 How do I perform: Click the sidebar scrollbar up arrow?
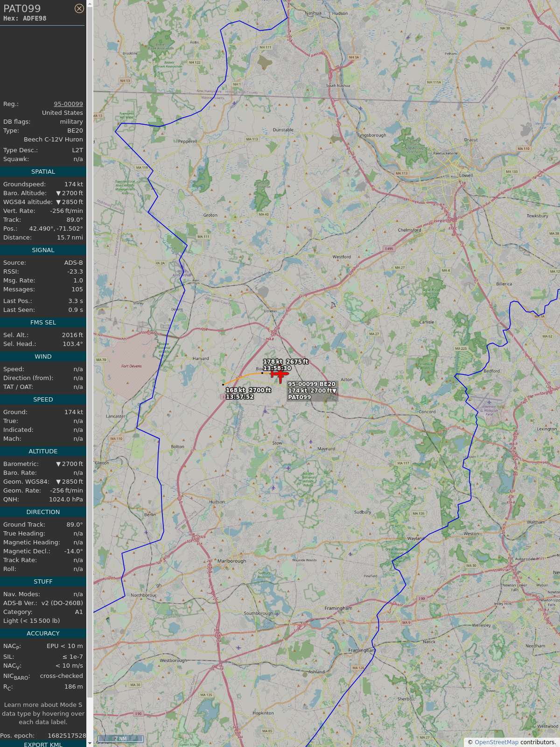[90, 3]
